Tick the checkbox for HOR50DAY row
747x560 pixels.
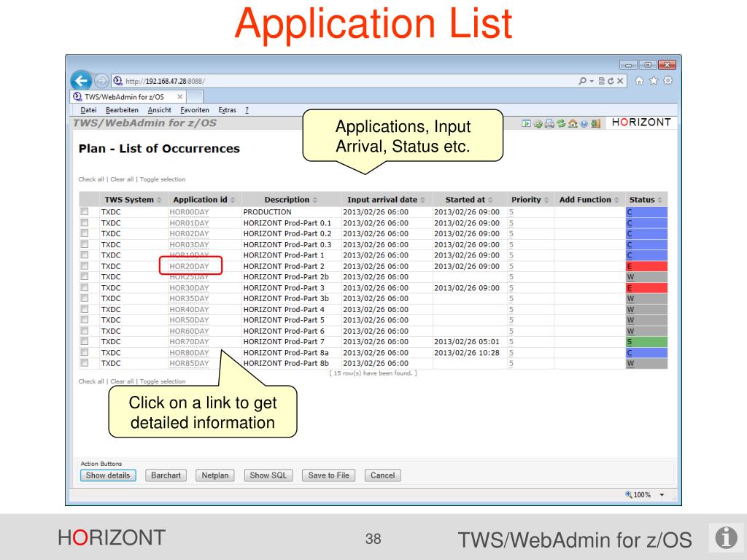coord(85,320)
